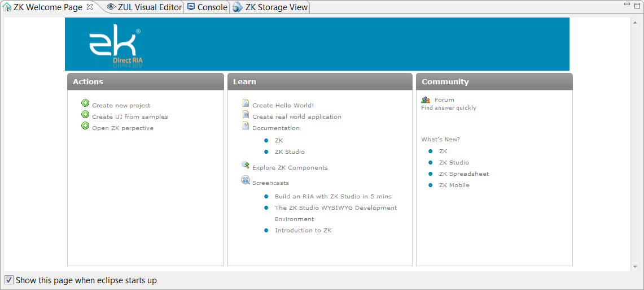Image resolution: width=644 pixels, height=290 pixels.
Task: Click the document icon beside Create real world application
Action: (x=246, y=114)
